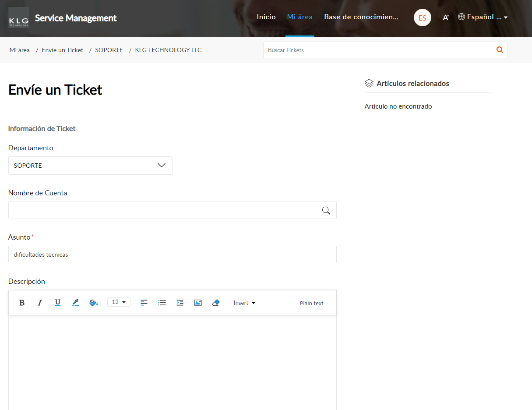Click the Artículo no encontrado text

coord(398,106)
